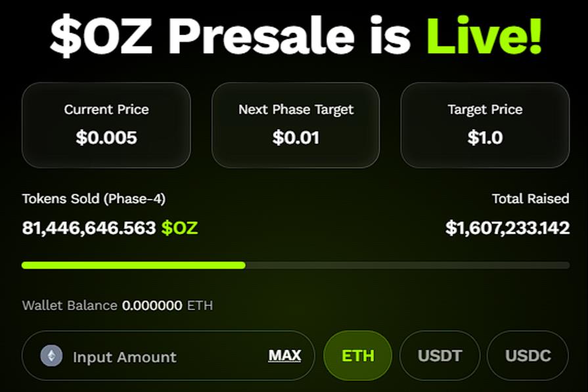Viewport: 588px width, 392px height.
Task: Choose USDC as the payment currency
Action: (528, 356)
